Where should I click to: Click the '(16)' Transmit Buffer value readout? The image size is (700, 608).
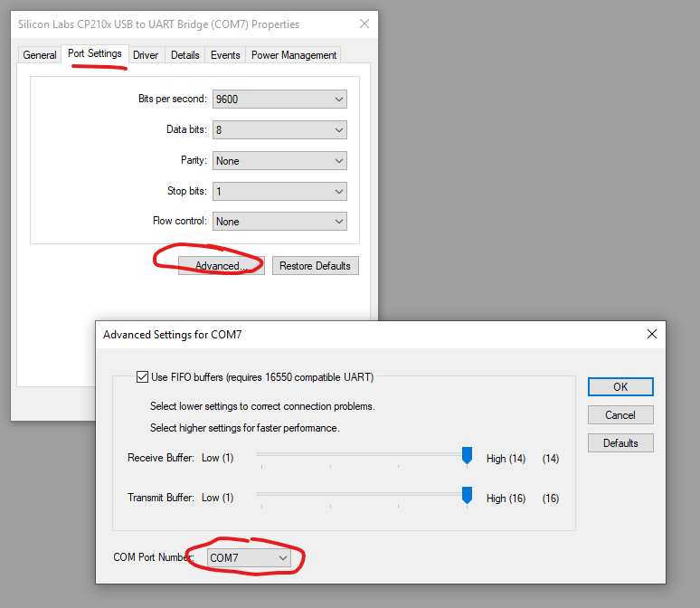click(551, 499)
